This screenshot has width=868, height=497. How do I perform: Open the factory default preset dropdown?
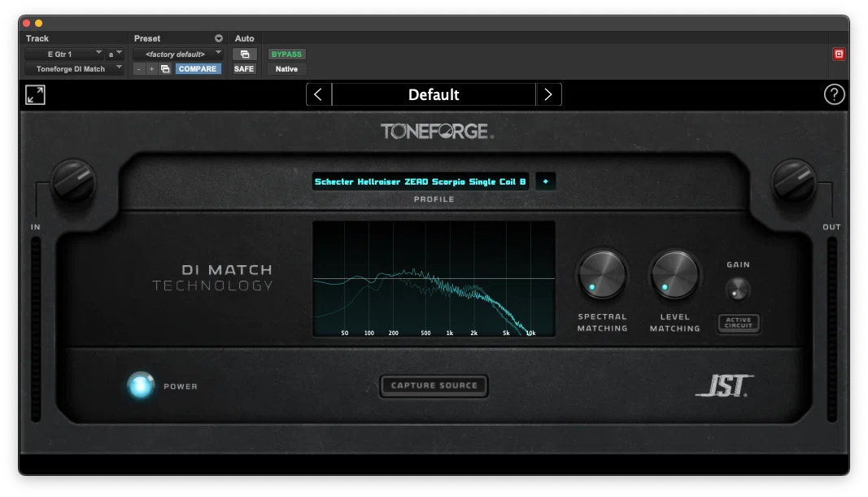(x=178, y=54)
